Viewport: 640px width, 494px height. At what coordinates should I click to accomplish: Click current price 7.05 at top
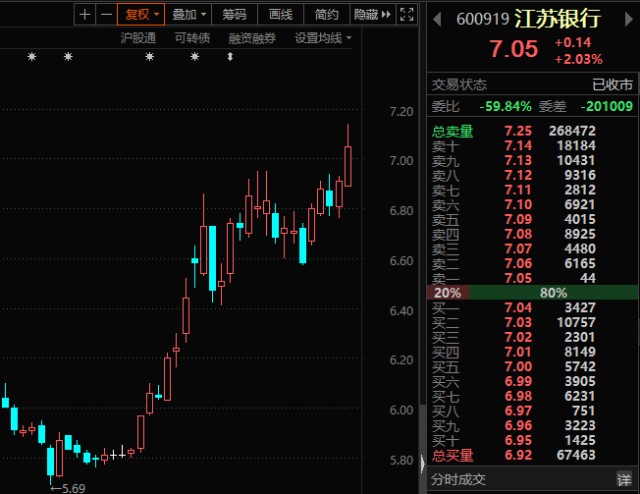coord(514,49)
